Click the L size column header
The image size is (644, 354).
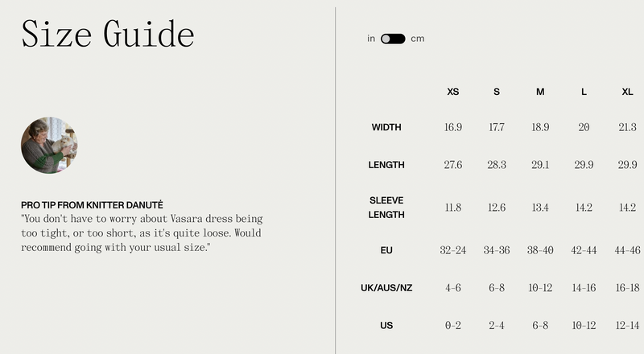pyautogui.click(x=584, y=92)
